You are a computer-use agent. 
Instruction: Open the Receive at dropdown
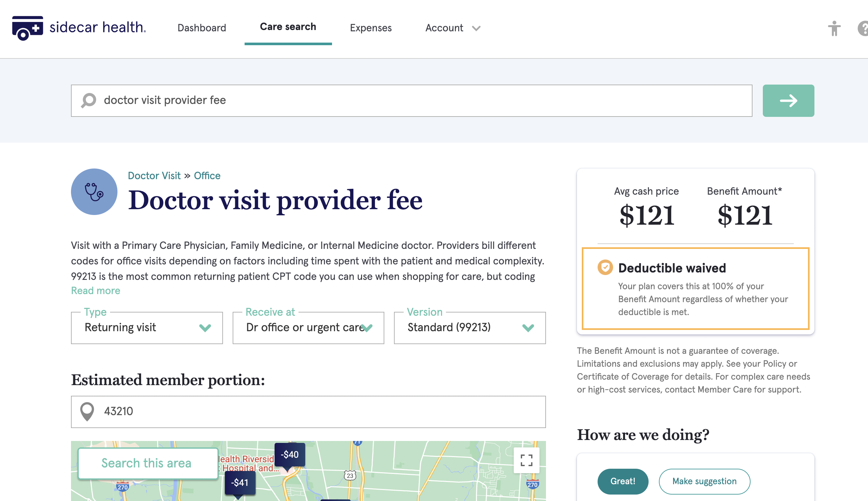click(308, 328)
